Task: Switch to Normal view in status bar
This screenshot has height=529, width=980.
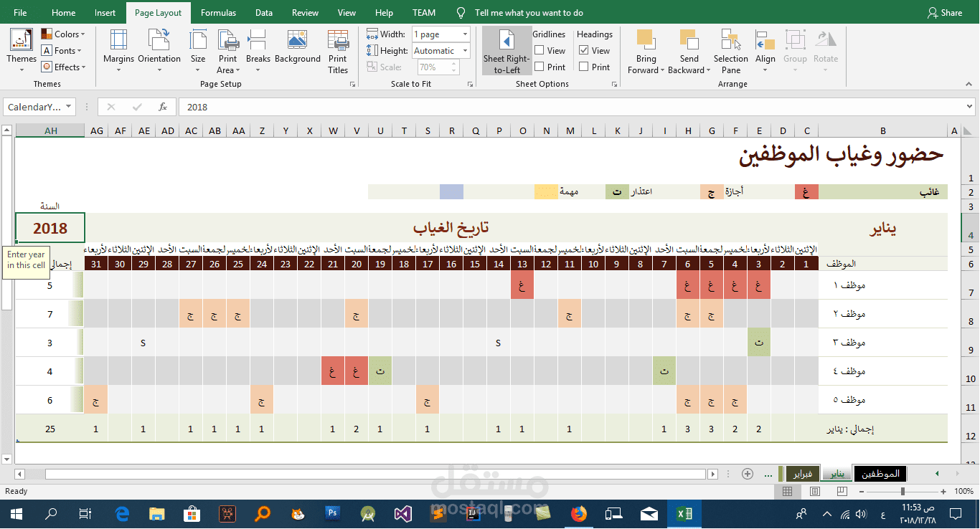Action: (787, 491)
